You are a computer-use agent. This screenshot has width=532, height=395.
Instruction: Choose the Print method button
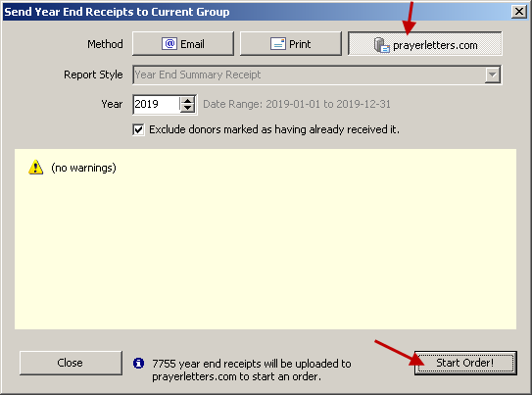[x=291, y=44]
